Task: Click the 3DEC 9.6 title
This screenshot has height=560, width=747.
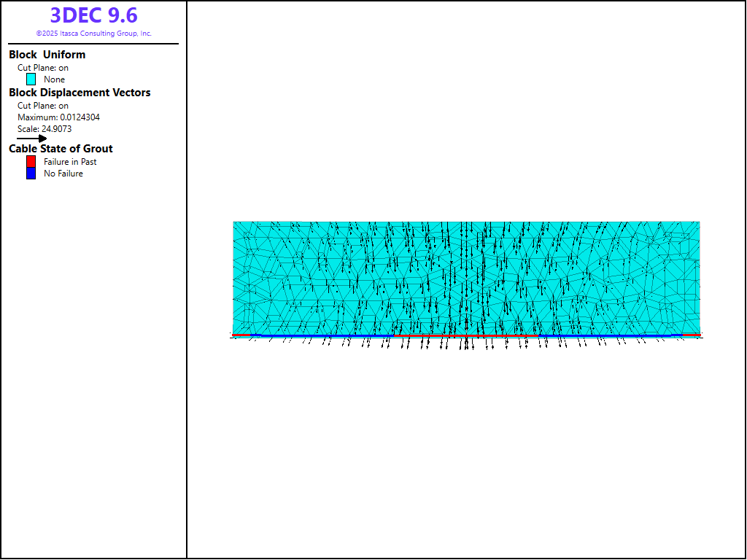Action: [93, 15]
